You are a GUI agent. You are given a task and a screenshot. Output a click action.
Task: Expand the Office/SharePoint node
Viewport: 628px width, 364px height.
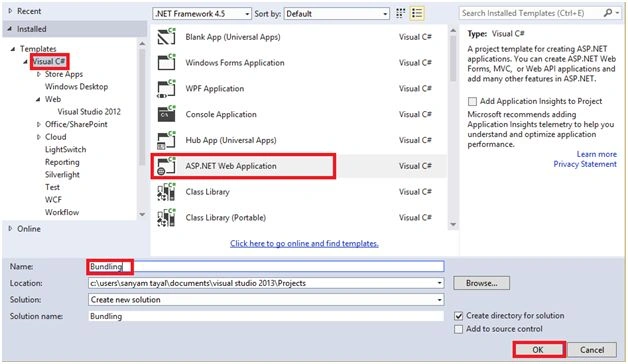[x=38, y=124]
